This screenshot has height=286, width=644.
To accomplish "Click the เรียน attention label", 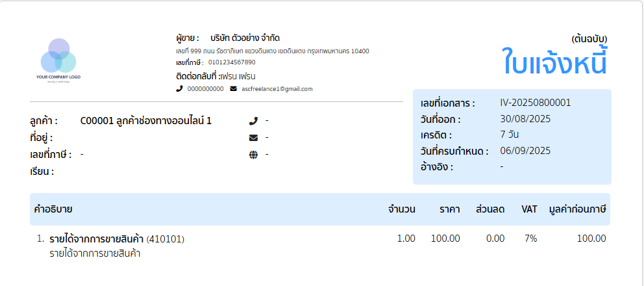I will (x=42, y=172).
